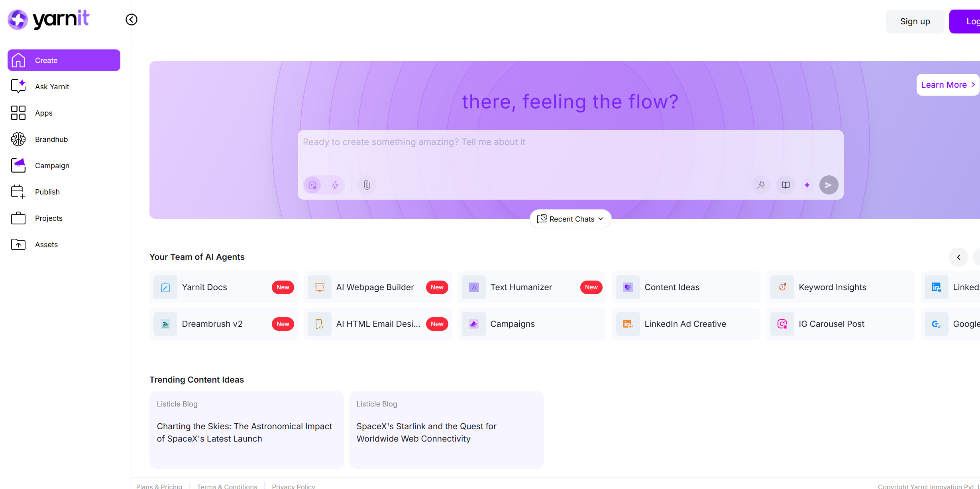Click the Assets upload folder icon
This screenshot has width=980, height=489.
pos(18,244)
